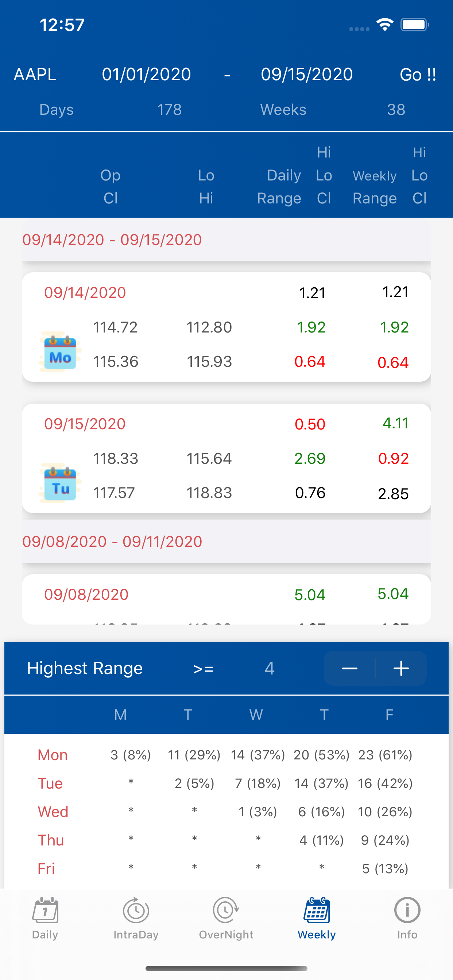Tap the Highest Range label
The height and width of the screenshot is (980, 453).
pos(85,668)
